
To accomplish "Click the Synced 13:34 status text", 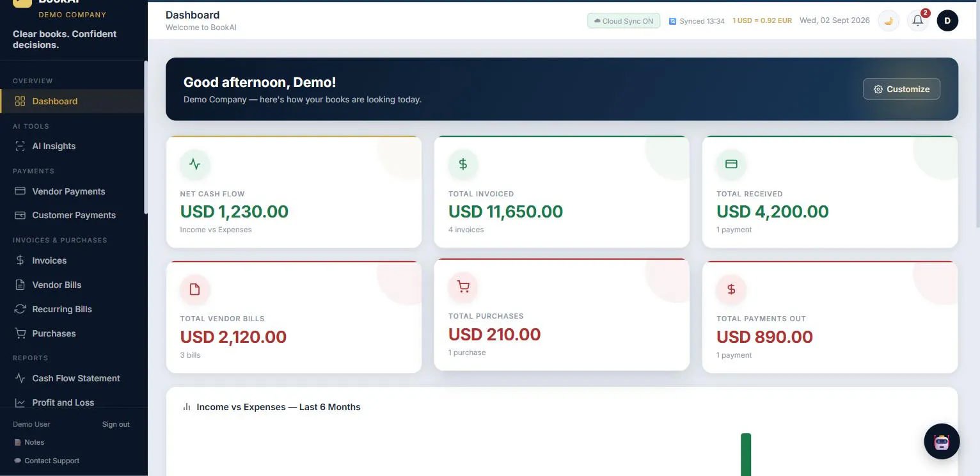I will click(702, 21).
